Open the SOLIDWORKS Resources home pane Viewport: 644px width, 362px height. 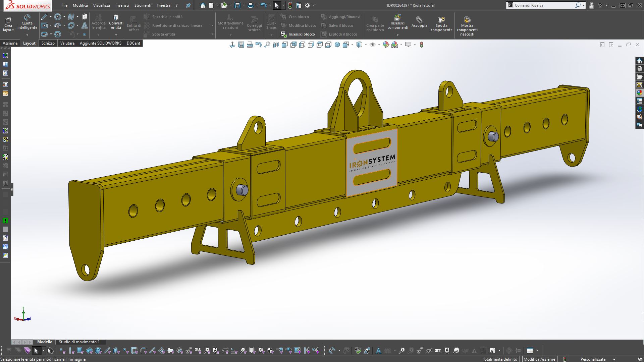point(640,61)
